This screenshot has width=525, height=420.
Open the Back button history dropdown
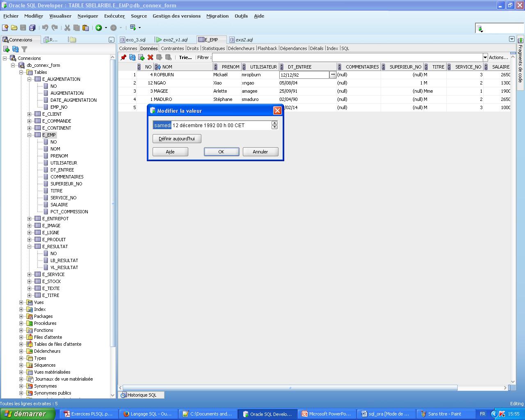[x=106, y=27]
